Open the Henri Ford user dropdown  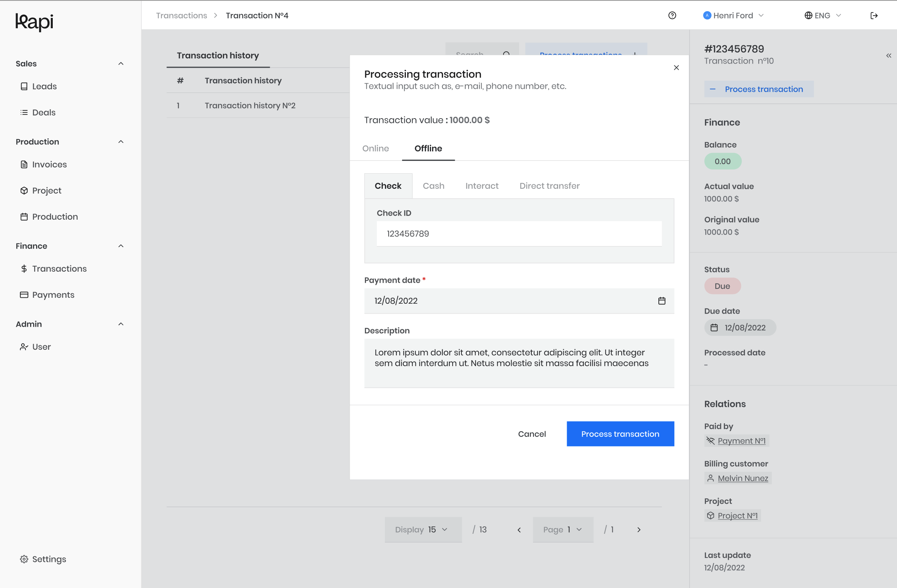pos(734,16)
